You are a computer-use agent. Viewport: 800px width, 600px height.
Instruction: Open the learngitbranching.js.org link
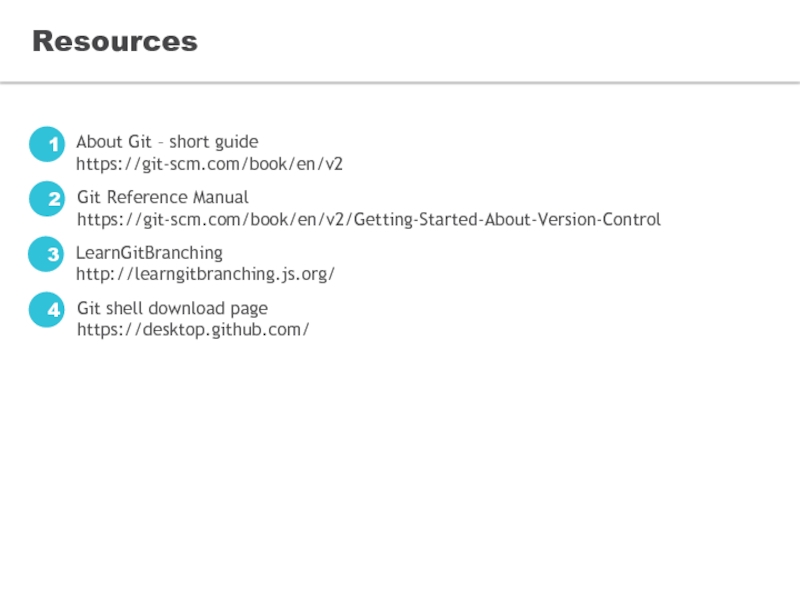pyautogui.click(x=205, y=274)
